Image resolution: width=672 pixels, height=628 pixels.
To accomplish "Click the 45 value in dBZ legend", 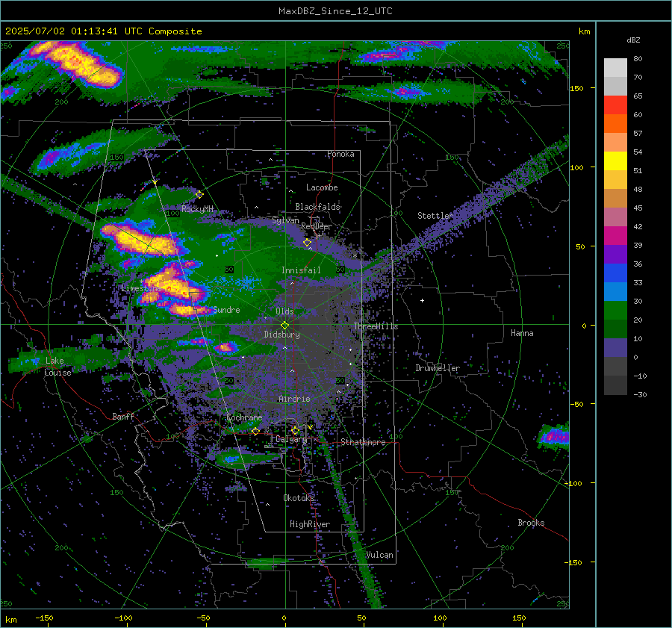I will pos(638,208).
